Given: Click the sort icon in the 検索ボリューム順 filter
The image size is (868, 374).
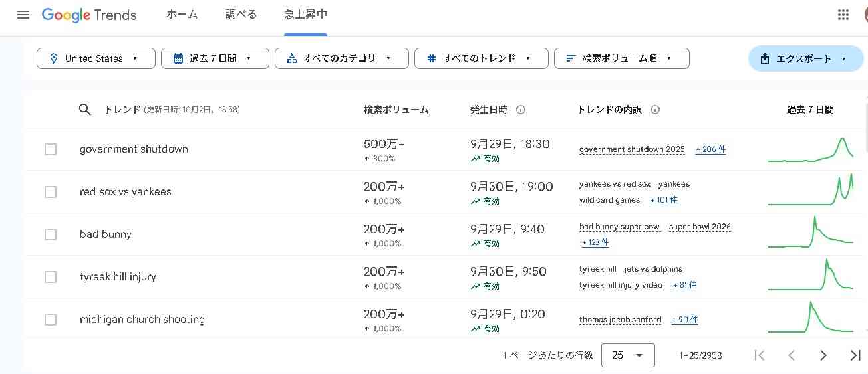Looking at the screenshot, I should pyautogui.click(x=571, y=58).
